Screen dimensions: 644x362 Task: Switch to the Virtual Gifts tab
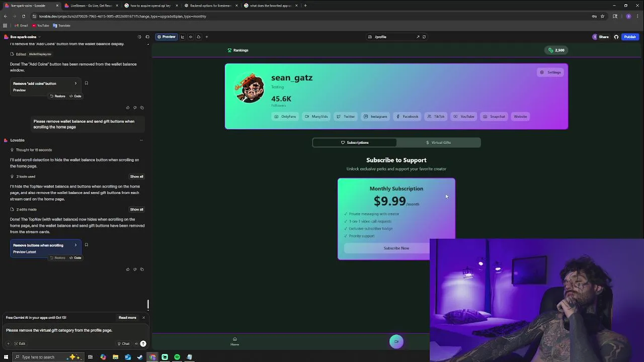438,142
